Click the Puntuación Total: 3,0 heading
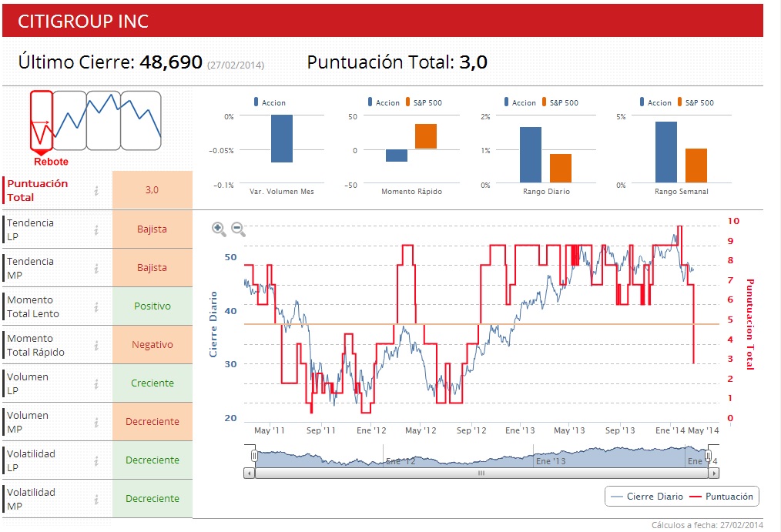This screenshot has width=781, height=532. (x=397, y=62)
